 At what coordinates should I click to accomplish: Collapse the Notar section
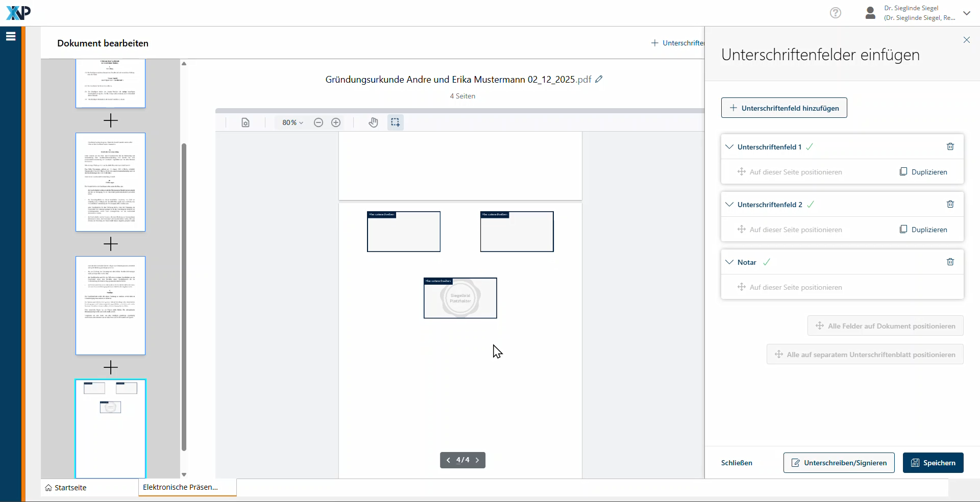[x=729, y=262]
